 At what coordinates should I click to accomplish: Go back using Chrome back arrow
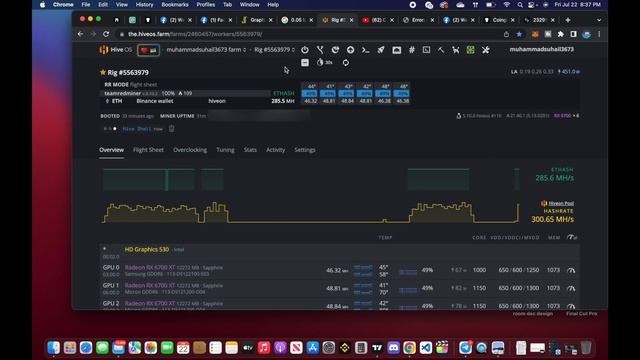point(80,34)
